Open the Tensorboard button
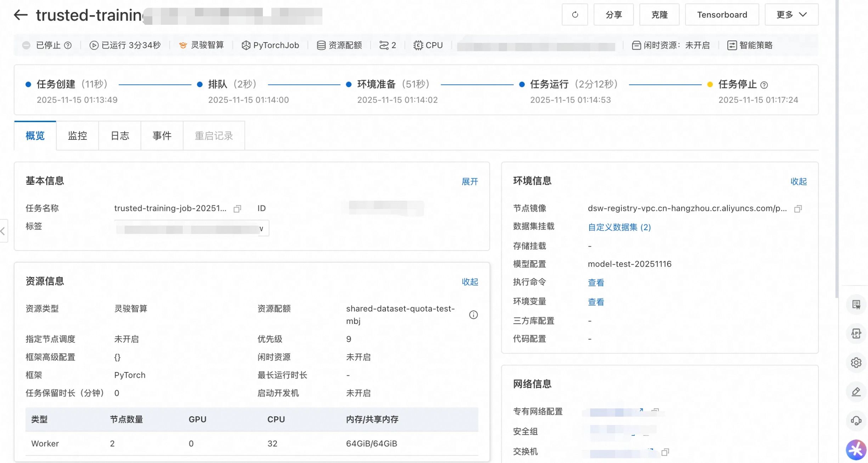 click(722, 15)
